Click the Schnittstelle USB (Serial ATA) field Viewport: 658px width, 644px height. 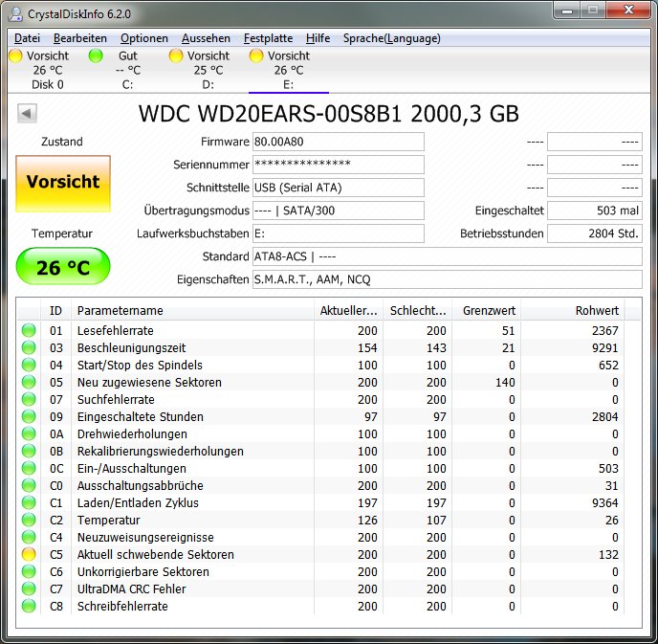pyautogui.click(x=339, y=188)
